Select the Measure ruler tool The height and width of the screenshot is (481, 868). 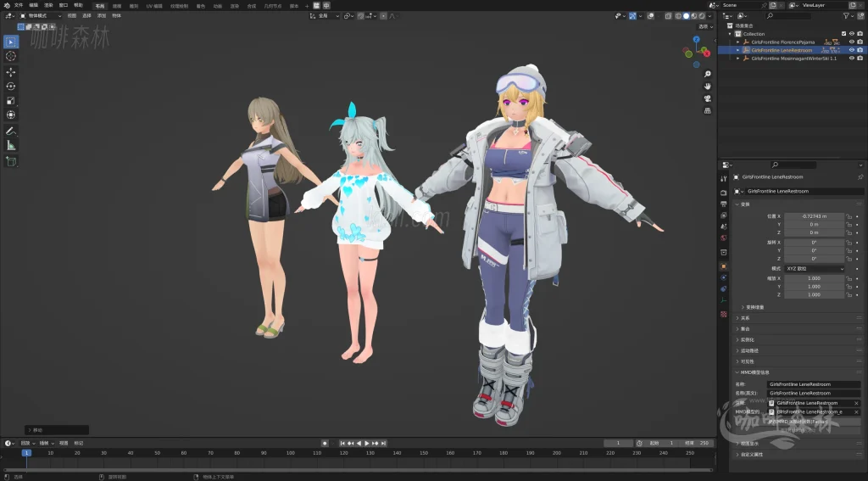point(10,145)
